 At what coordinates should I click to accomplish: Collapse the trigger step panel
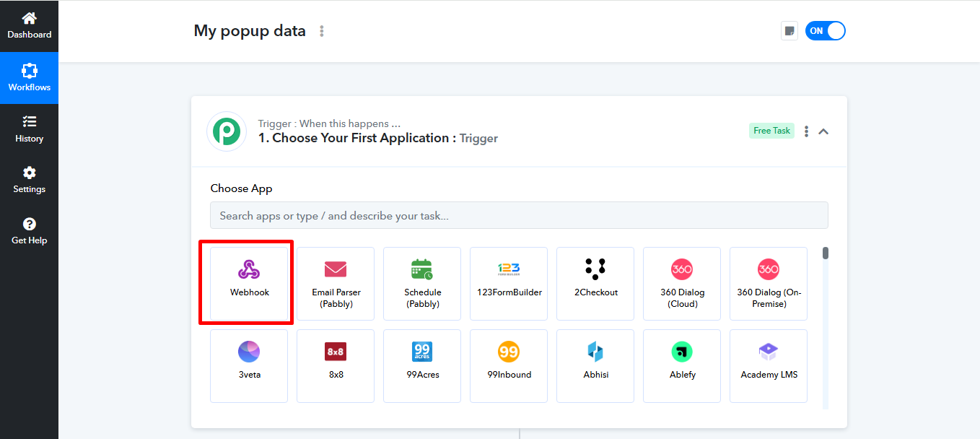[823, 131]
